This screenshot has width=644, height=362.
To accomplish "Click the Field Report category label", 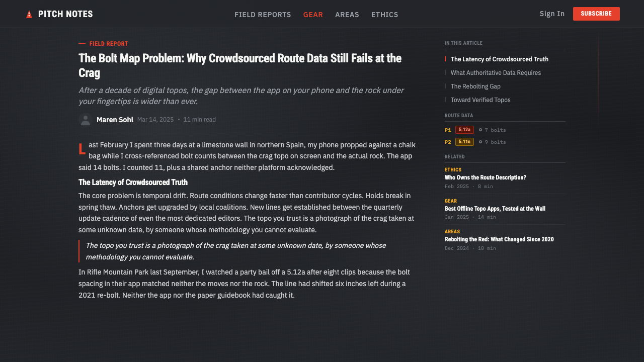I will click(109, 44).
